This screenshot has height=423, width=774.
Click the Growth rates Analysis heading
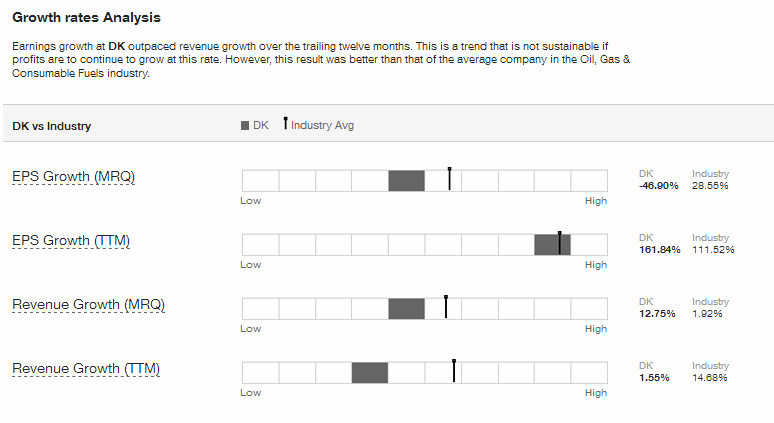click(86, 17)
